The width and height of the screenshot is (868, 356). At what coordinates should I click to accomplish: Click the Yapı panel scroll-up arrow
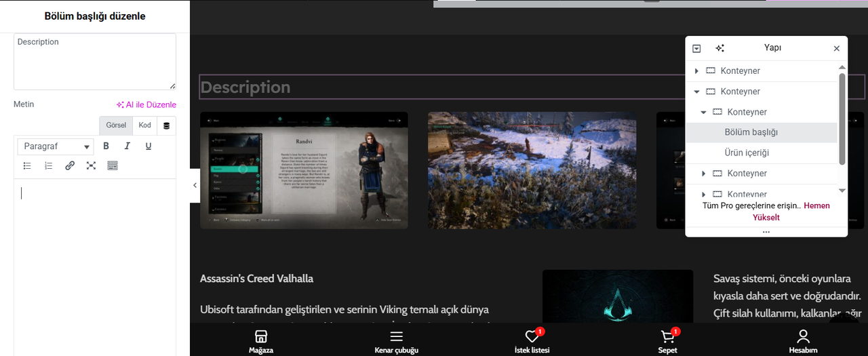click(842, 67)
